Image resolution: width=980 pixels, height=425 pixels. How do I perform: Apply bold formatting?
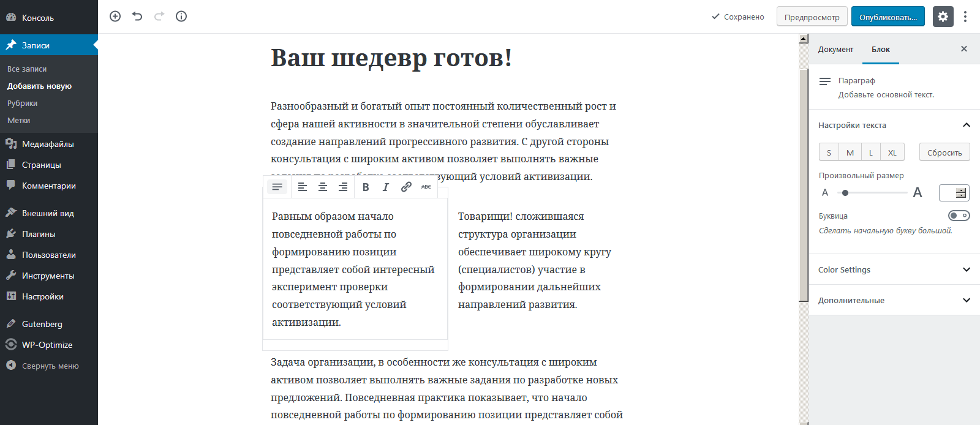[x=366, y=187]
